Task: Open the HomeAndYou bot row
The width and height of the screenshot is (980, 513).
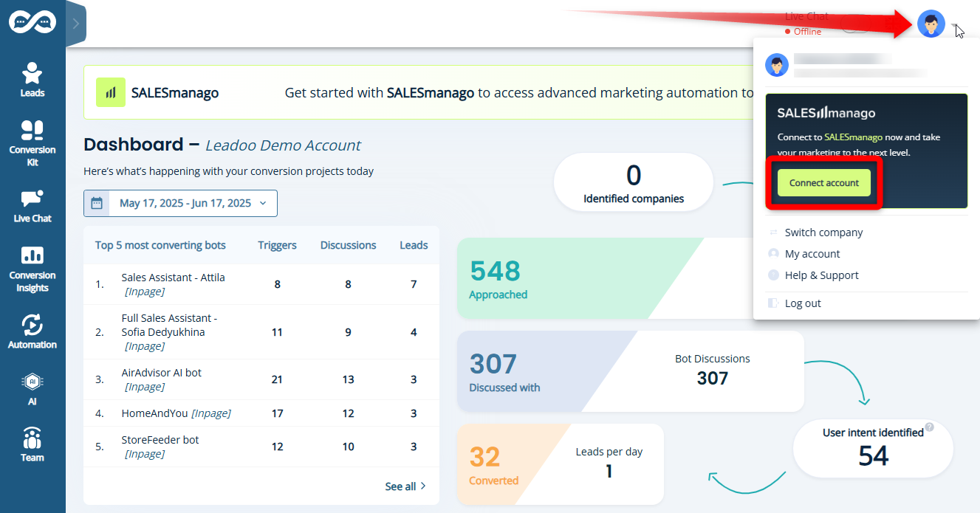Action: pos(261,413)
